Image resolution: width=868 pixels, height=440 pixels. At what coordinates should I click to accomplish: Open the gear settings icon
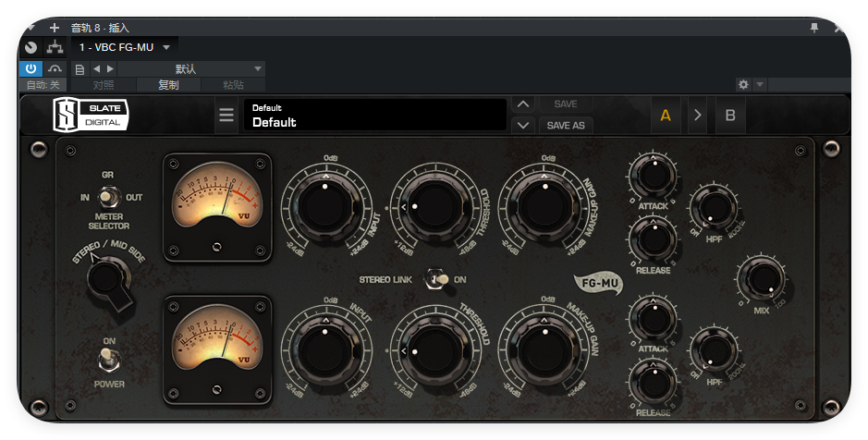[743, 84]
